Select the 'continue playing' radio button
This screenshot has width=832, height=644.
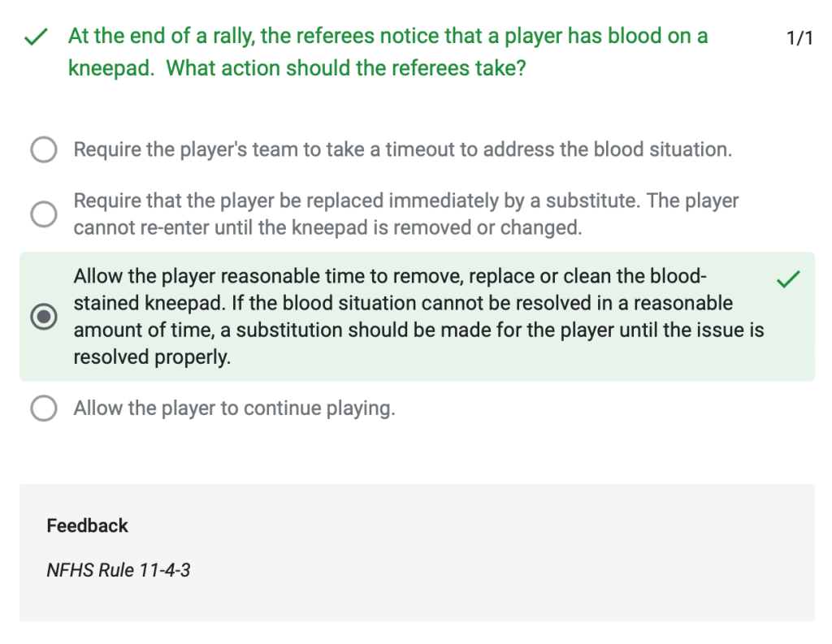pyautogui.click(x=43, y=408)
